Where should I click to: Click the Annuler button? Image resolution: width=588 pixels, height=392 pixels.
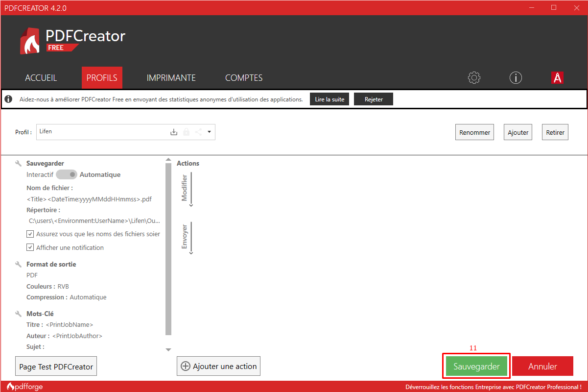point(542,366)
